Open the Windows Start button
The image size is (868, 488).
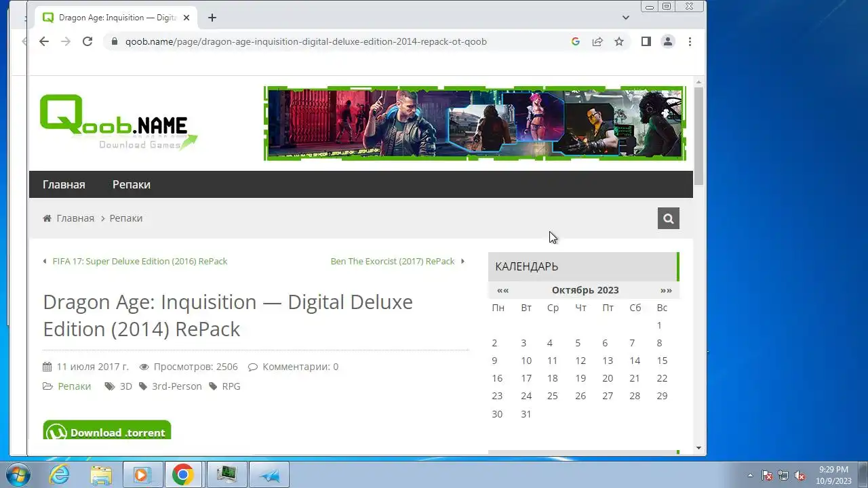18,474
